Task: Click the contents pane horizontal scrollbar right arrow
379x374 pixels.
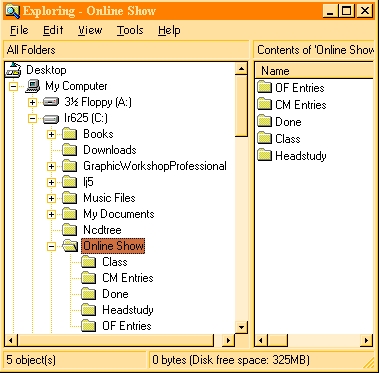Action: (x=367, y=340)
